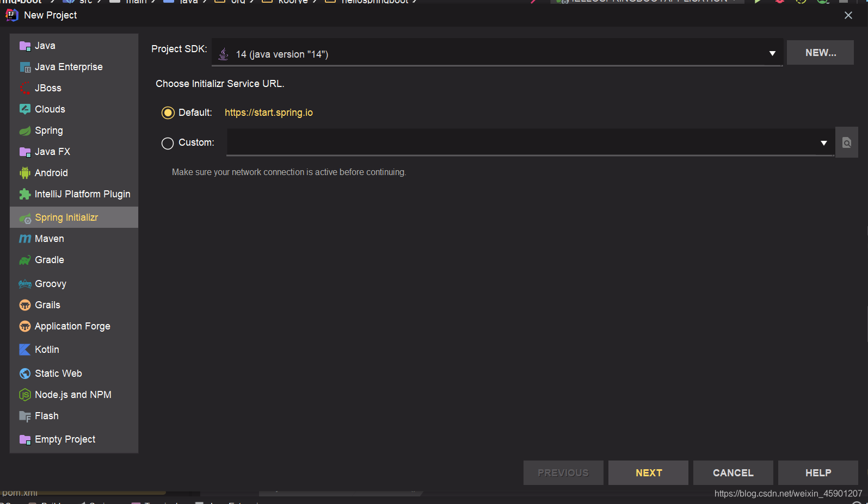Click the browse icon beside Custom URL field
Viewport: 868px width, 504px height.
[x=847, y=142]
